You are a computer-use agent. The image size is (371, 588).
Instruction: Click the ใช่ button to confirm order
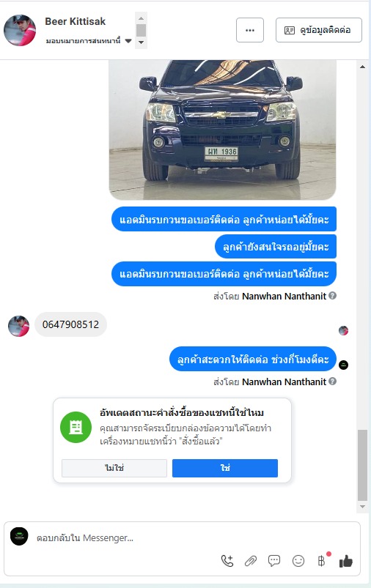pyautogui.click(x=225, y=468)
